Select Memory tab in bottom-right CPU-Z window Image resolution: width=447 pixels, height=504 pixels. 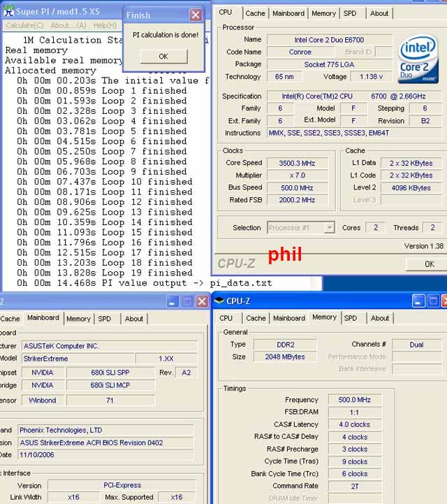[324, 317]
